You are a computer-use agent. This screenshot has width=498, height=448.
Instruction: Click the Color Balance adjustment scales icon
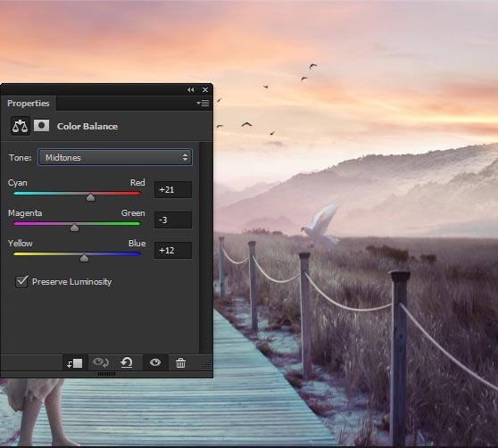(20, 126)
